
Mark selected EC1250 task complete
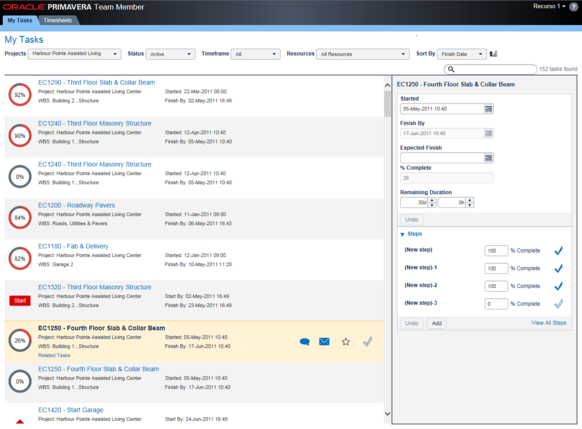click(x=367, y=341)
